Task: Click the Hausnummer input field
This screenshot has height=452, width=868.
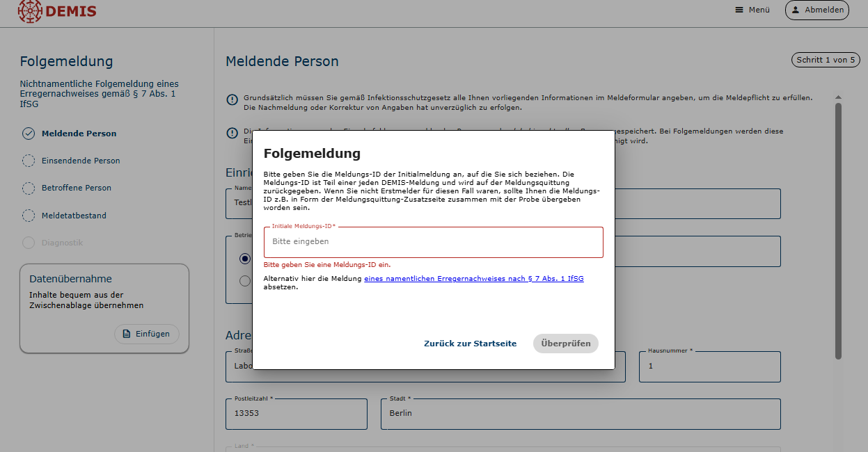Action: [x=709, y=366]
